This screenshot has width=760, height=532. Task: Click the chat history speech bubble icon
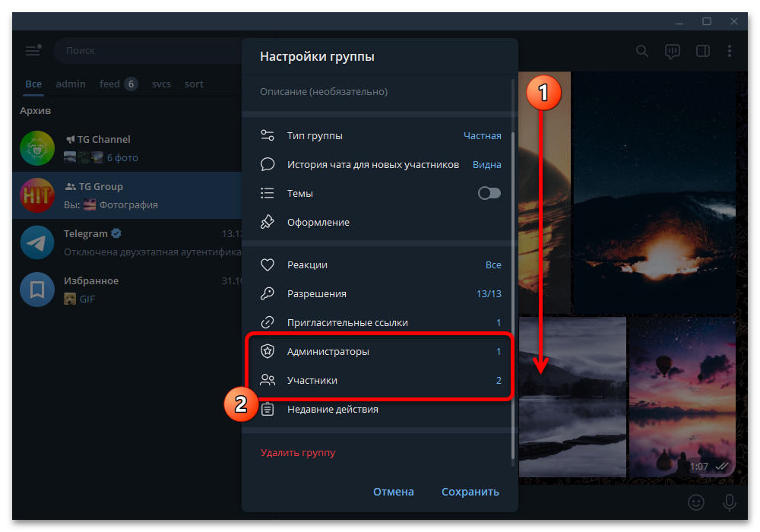pyautogui.click(x=267, y=164)
